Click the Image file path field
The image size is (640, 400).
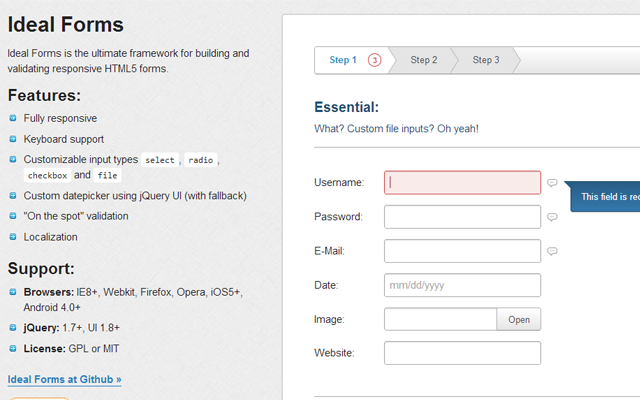(x=440, y=319)
